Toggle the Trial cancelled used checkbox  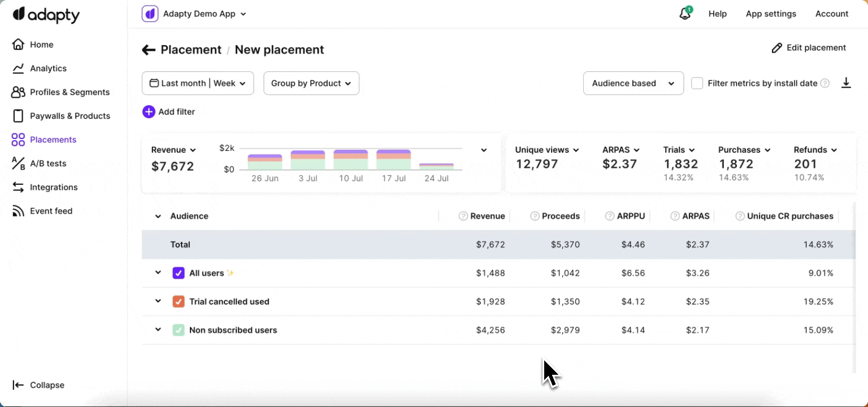click(179, 302)
